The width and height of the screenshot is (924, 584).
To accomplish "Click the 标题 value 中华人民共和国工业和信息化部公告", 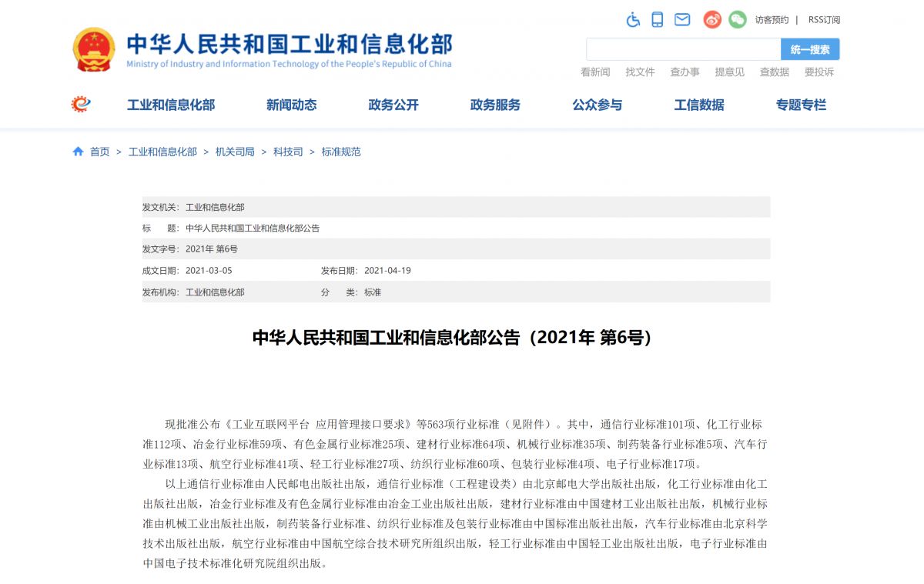I will (253, 229).
